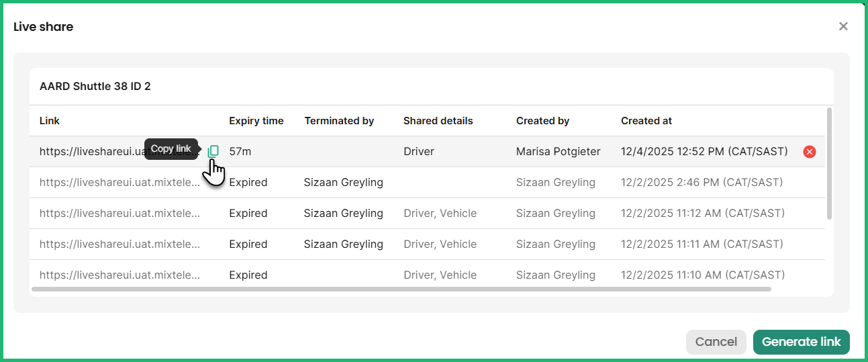The image size is (868, 362).
Task: Click the copy link icon in first row
Action: 213,151
